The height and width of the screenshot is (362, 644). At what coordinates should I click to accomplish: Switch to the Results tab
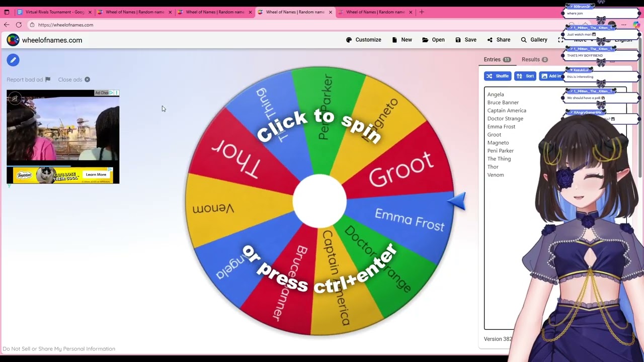pyautogui.click(x=534, y=59)
